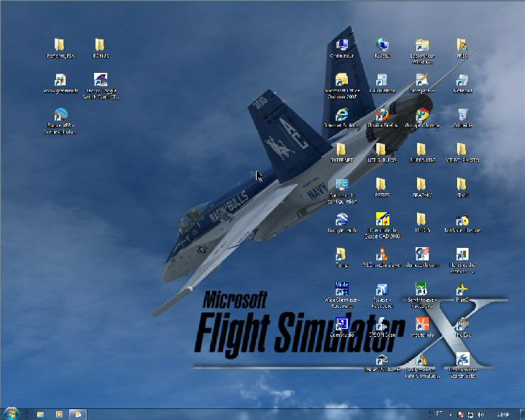Open the Réseau network icon
The image size is (525, 420).
point(382,48)
